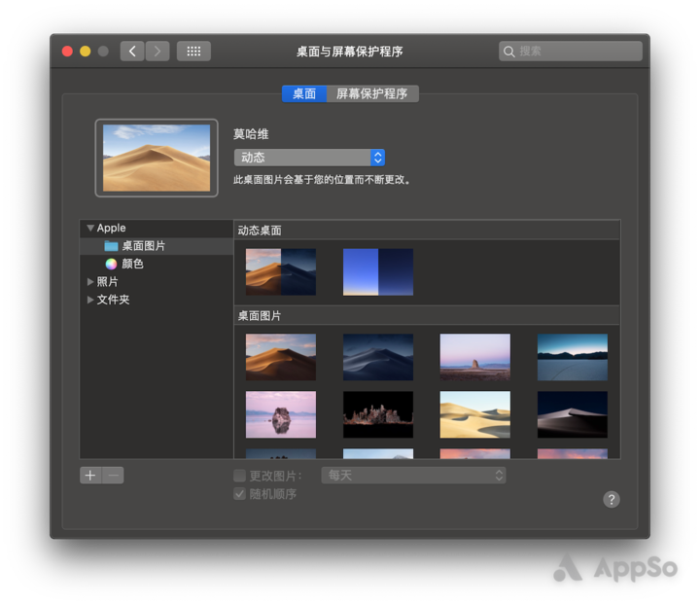Toggle the 随机顺序 checkbox
Viewport: 700px width, 605px height.
pyautogui.click(x=240, y=494)
